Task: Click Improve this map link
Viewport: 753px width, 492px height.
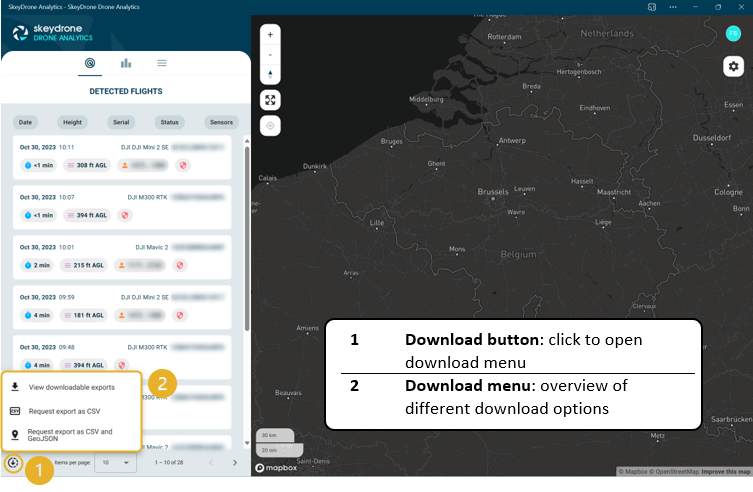Action: click(x=725, y=472)
